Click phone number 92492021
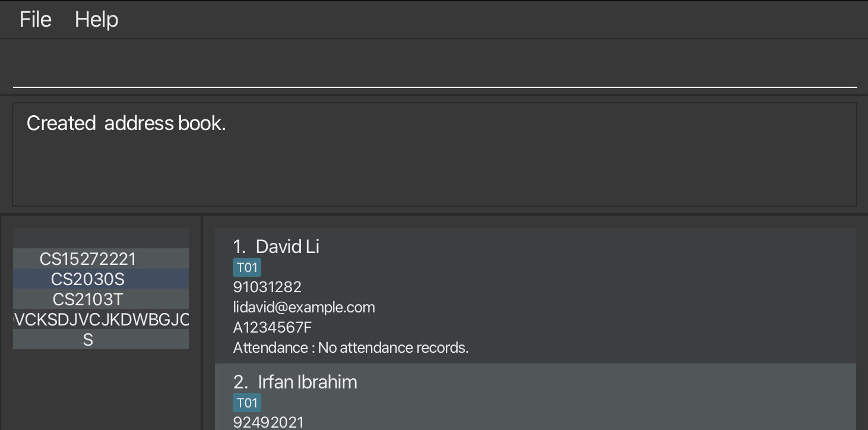The height and width of the screenshot is (430, 868). (268, 422)
